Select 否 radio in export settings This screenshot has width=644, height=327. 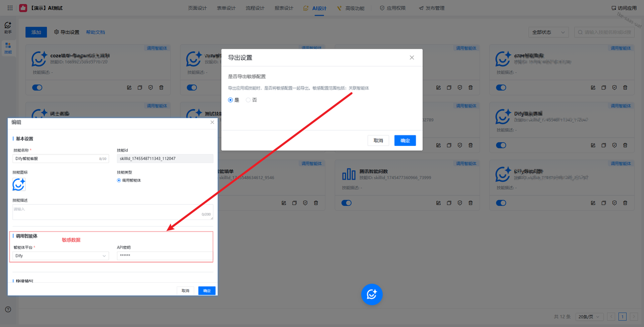(x=248, y=100)
